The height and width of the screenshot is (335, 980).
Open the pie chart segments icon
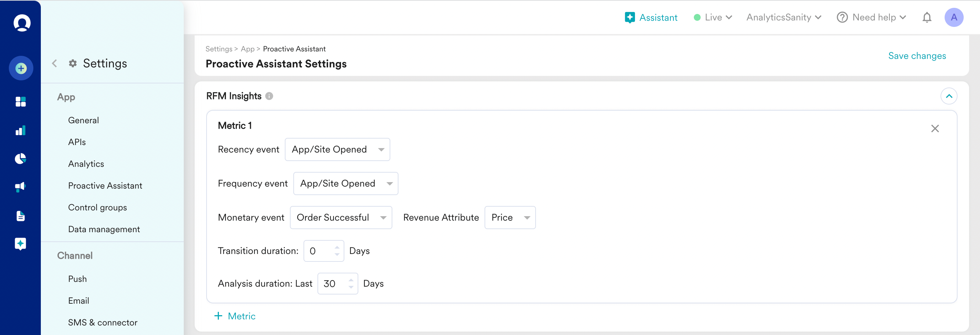(20, 159)
